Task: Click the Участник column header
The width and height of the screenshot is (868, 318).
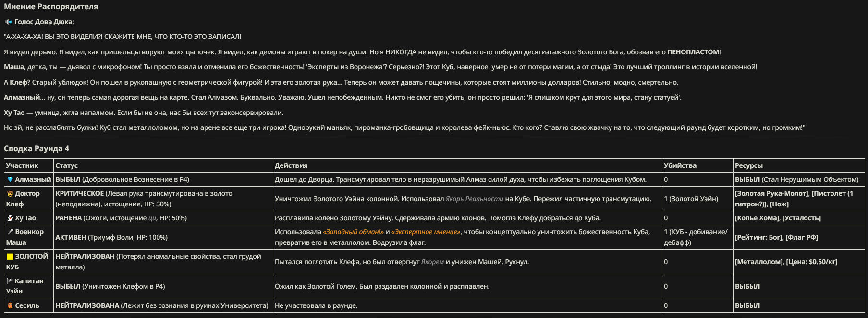Action: 22,165
